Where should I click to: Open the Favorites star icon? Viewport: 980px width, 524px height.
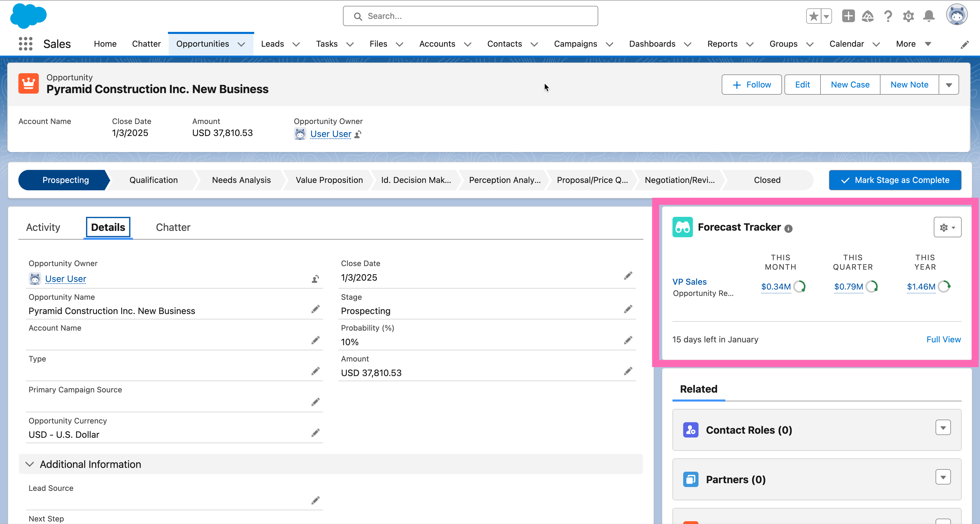[814, 16]
